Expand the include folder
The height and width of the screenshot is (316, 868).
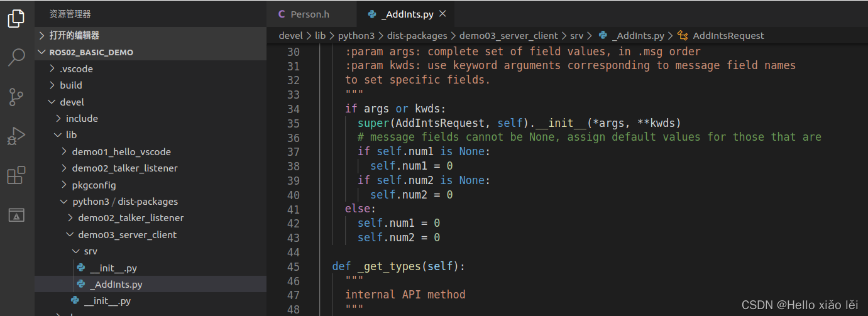(x=150, y=118)
